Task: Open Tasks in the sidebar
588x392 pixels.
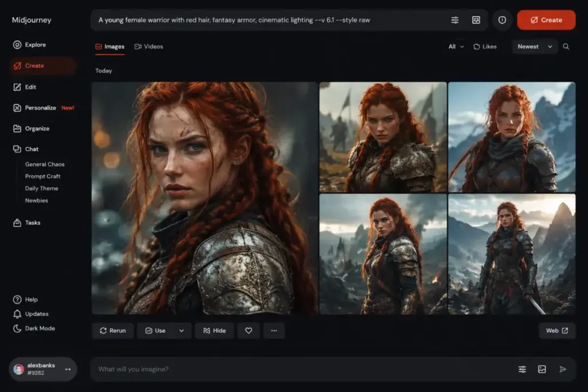Action: pos(26,223)
